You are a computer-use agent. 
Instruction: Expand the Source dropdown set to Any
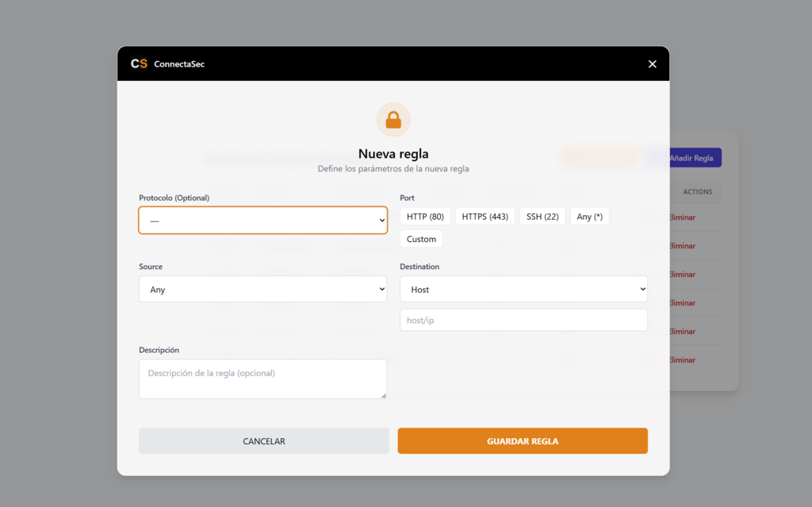click(x=262, y=290)
